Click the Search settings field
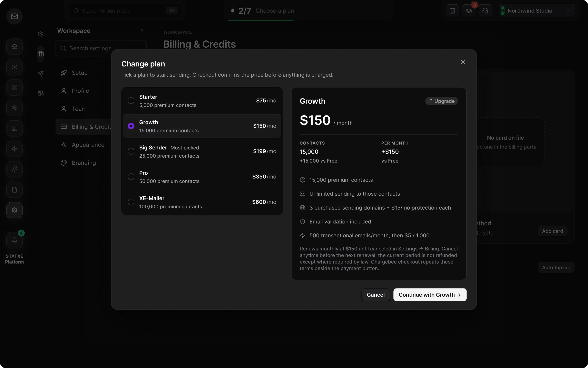588x368 pixels. [101, 48]
